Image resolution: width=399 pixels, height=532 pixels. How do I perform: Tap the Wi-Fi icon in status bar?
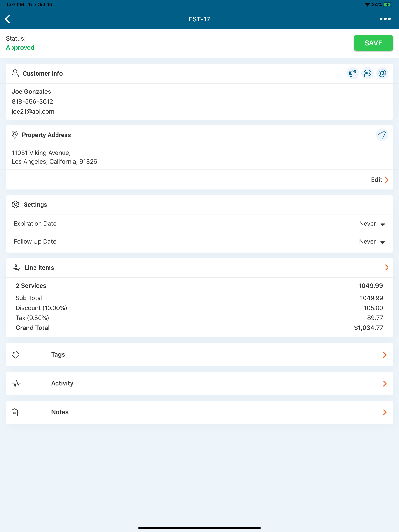coord(367,4)
